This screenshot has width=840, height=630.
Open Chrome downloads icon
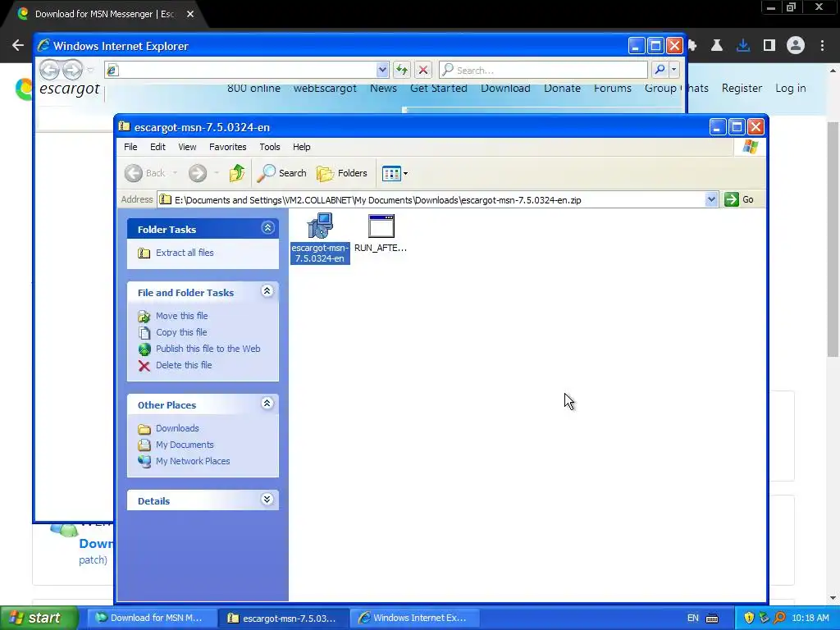pyautogui.click(x=743, y=46)
